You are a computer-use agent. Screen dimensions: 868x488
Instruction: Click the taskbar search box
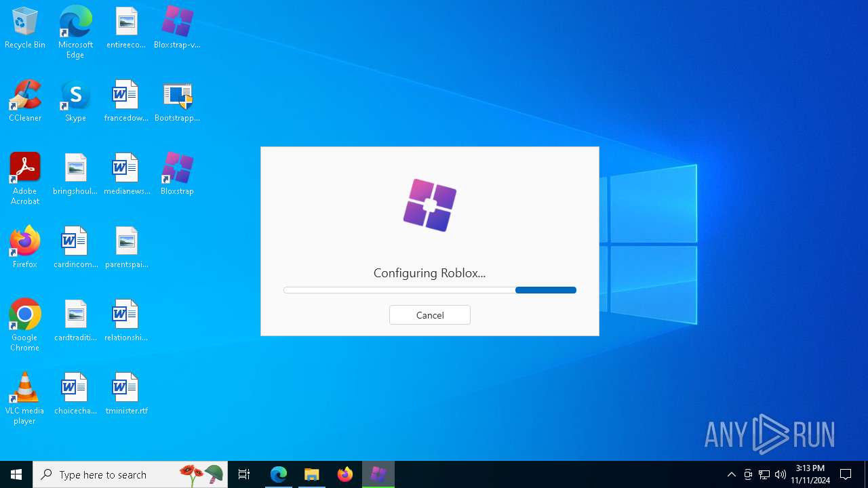tap(130, 474)
